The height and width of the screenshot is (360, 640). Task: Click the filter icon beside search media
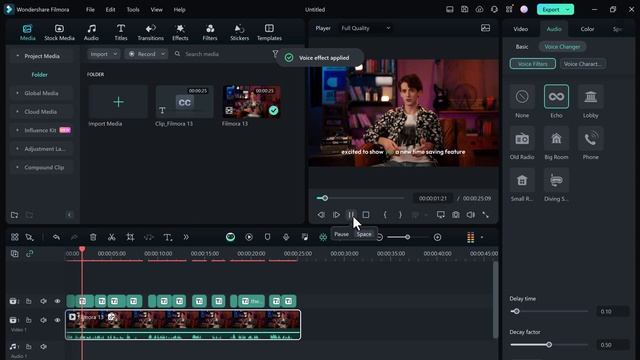275,53
